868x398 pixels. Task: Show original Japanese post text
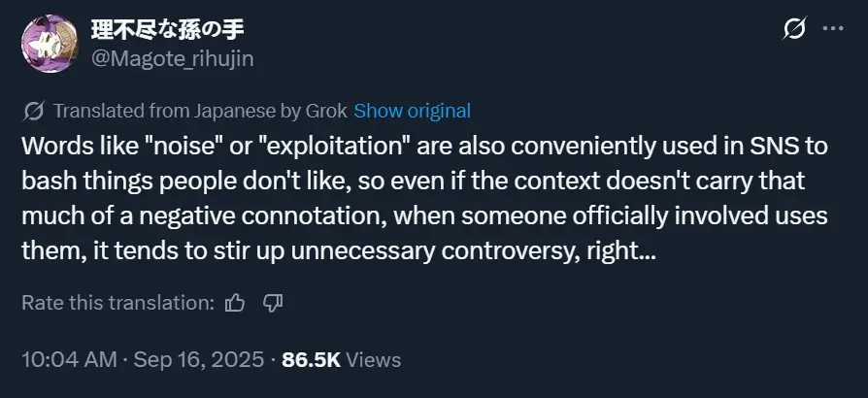click(412, 111)
